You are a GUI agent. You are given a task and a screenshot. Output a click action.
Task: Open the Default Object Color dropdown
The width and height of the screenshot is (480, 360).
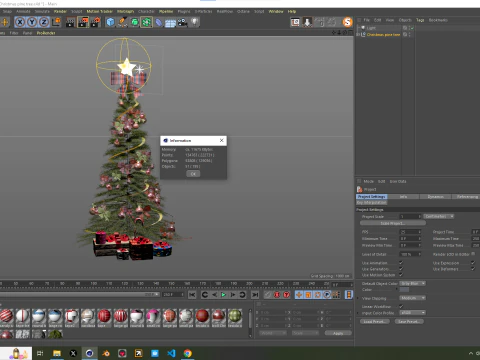pyautogui.click(x=413, y=283)
